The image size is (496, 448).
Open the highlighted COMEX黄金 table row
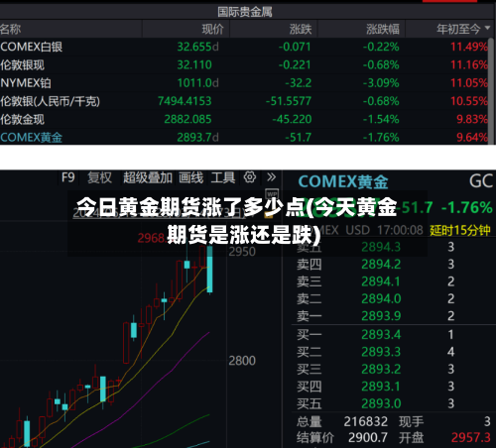[245, 137]
